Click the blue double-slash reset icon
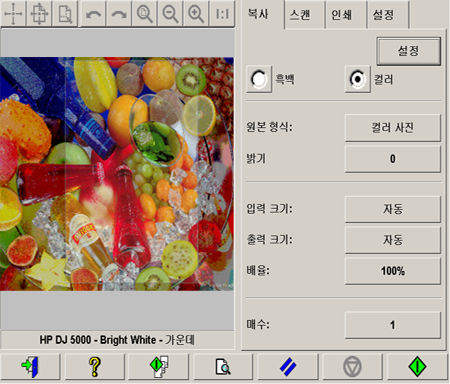Image resolution: width=450 pixels, height=384 pixels. pos(287,367)
